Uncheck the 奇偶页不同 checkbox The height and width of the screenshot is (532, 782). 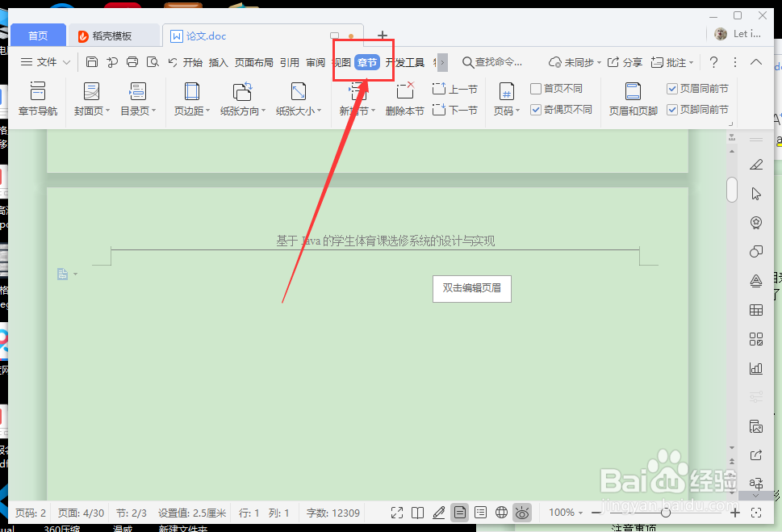[535, 109]
